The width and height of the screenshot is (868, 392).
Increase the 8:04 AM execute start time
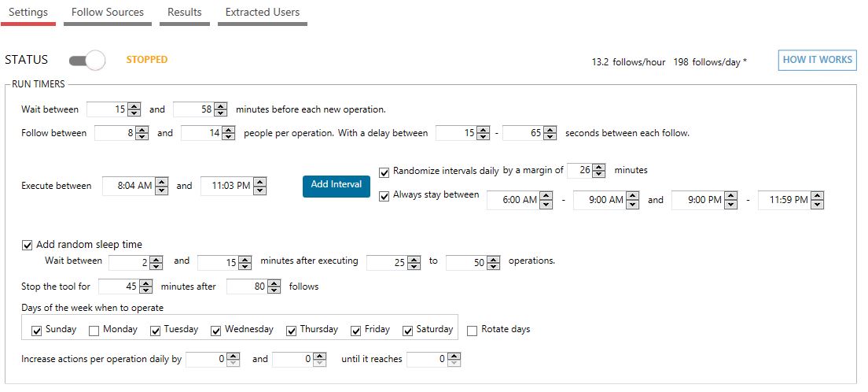coord(162,182)
